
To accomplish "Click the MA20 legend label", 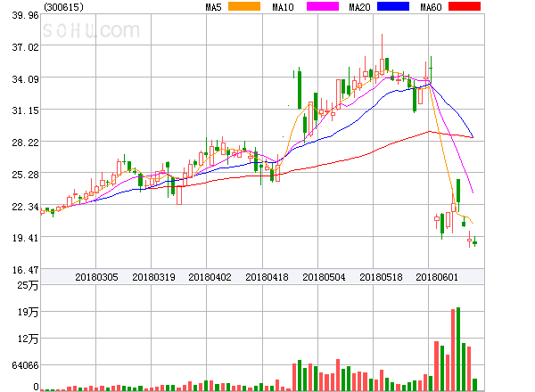I will [359, 7].
